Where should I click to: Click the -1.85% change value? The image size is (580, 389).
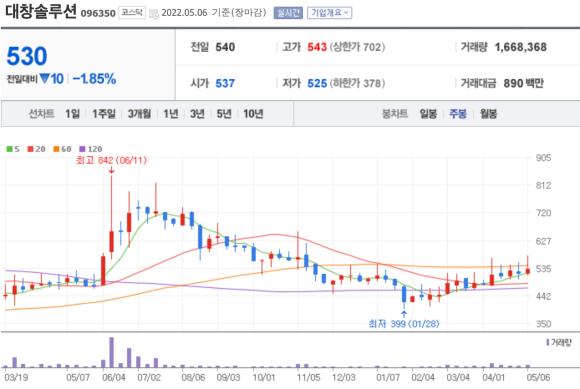[x=94, y=79]
